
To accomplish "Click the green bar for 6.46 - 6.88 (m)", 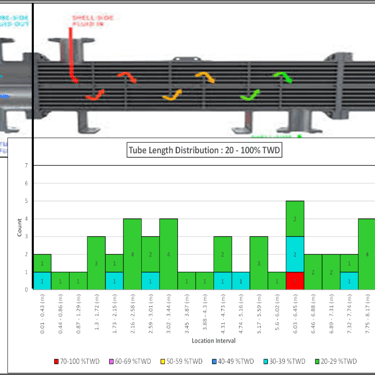I will [313, 272].
